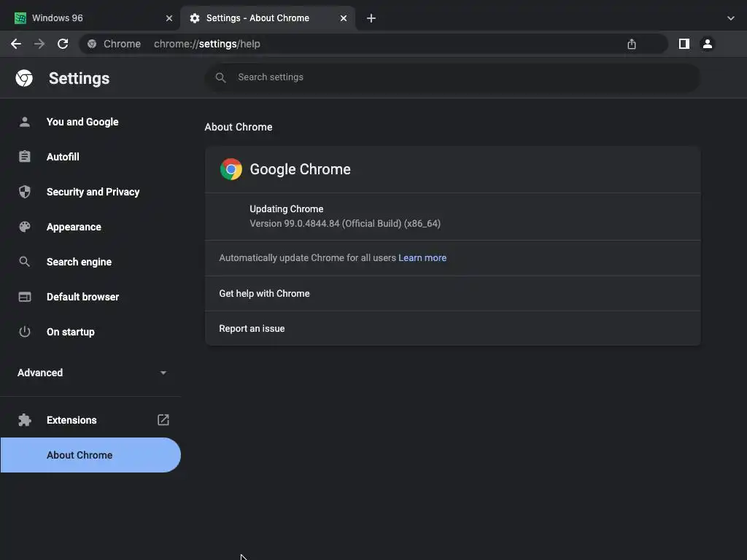Open Search engine settings
This screenshot has width=747, height=560.
point(90,262)
